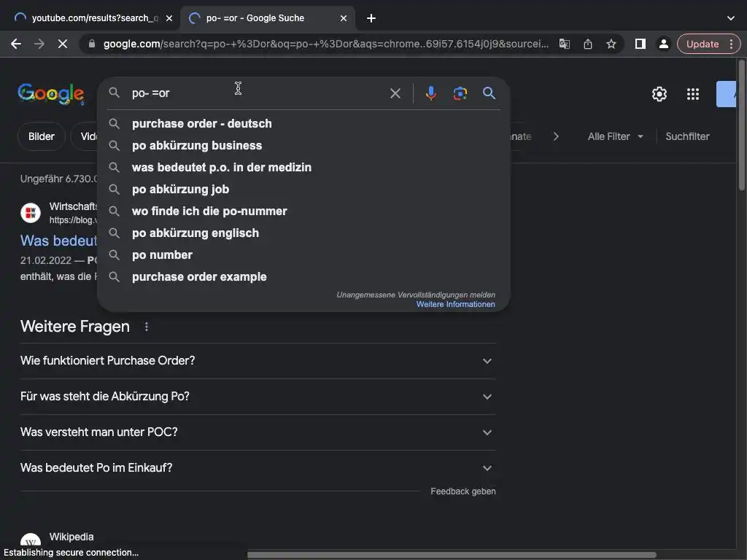Submit search with blue magnifier icon
The image size is (747, 560).
tap(489, 93)
